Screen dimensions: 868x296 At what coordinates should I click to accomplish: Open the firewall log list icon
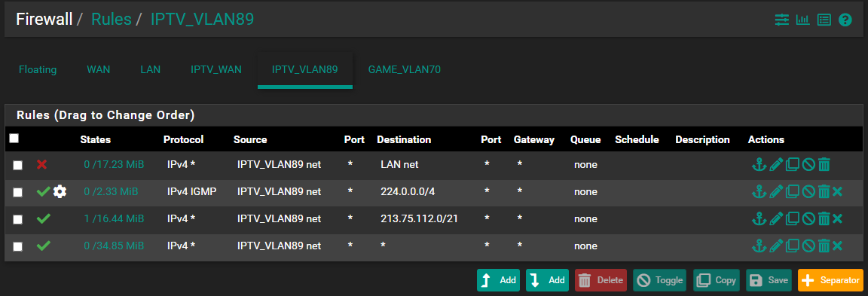(x=824, y=20)
